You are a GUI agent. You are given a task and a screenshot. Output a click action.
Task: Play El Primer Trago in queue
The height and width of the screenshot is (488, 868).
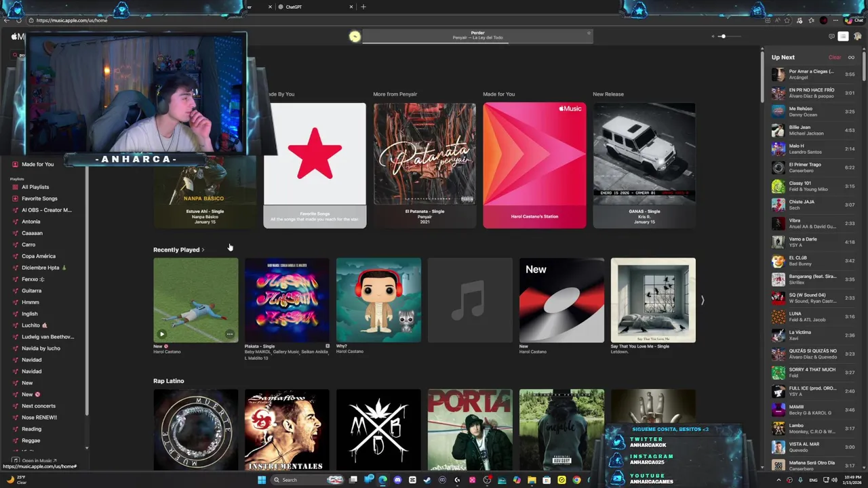pos(812,167)
